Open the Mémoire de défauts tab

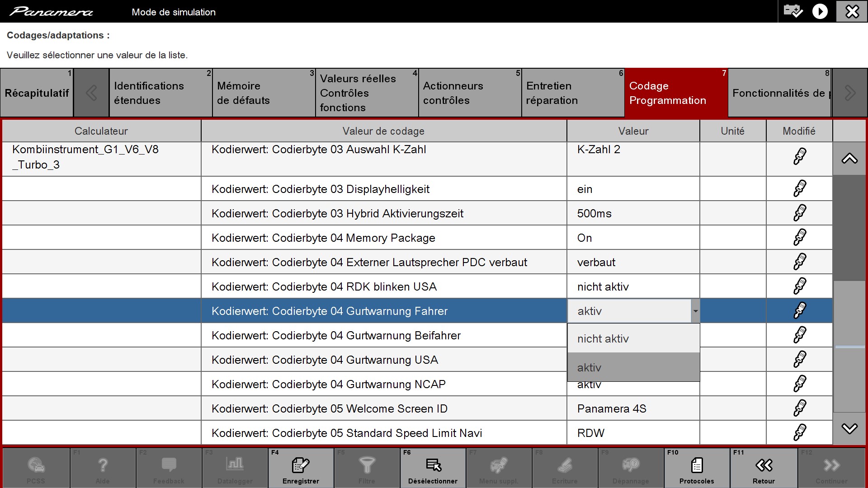pos(264,93)
